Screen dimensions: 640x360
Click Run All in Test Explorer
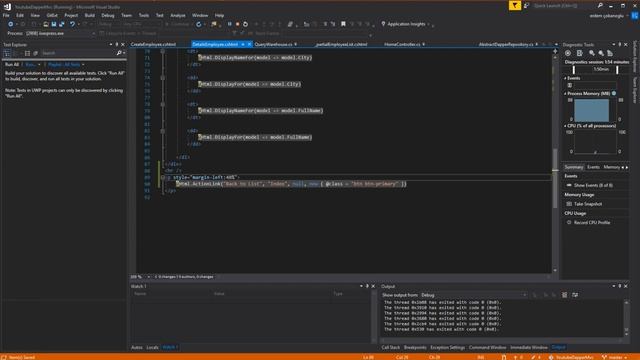12,64
